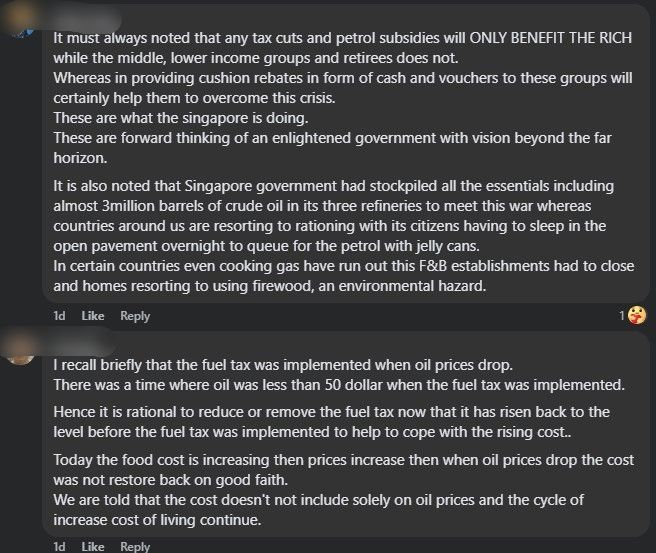Click the text "ONLY BENEFIT THE RICH"
Image resolution: width=656 pixels, height=553 pixels.
[551, 38]
